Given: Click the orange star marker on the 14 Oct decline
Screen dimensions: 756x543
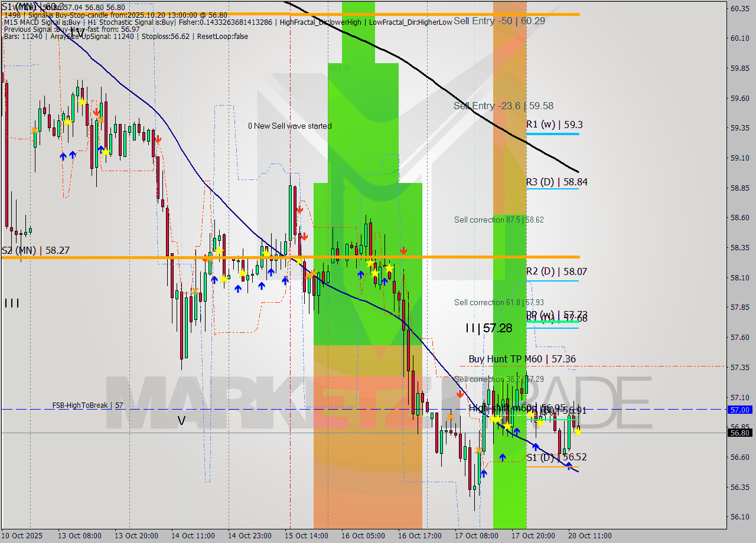Looking at the screenshot, I should (x=195, y=291).
